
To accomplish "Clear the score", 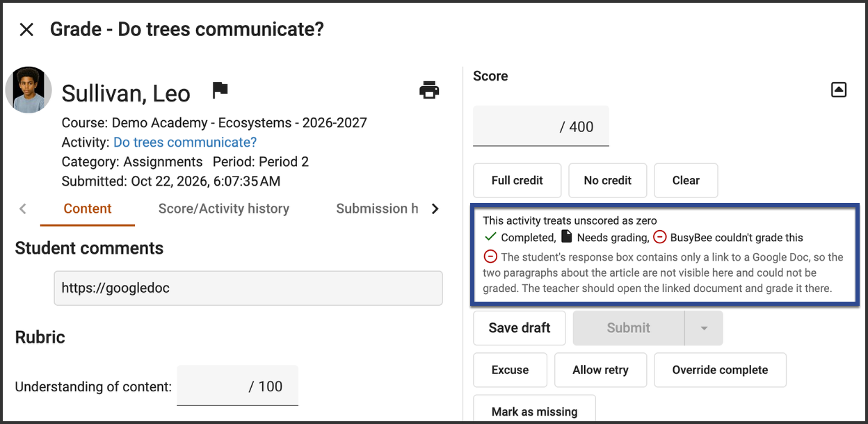I will [686, 181].
